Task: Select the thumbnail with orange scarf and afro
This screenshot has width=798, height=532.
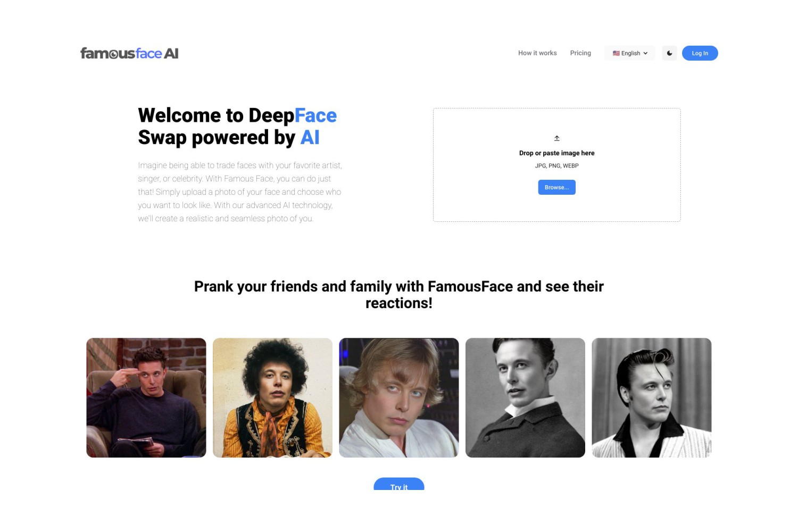Action: click(272, 398)
